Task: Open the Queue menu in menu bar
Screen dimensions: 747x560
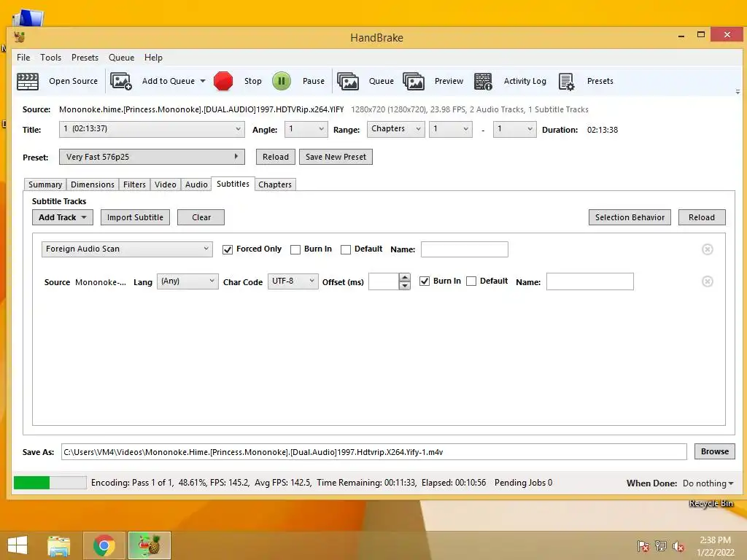Action: (x=122, y=57)
